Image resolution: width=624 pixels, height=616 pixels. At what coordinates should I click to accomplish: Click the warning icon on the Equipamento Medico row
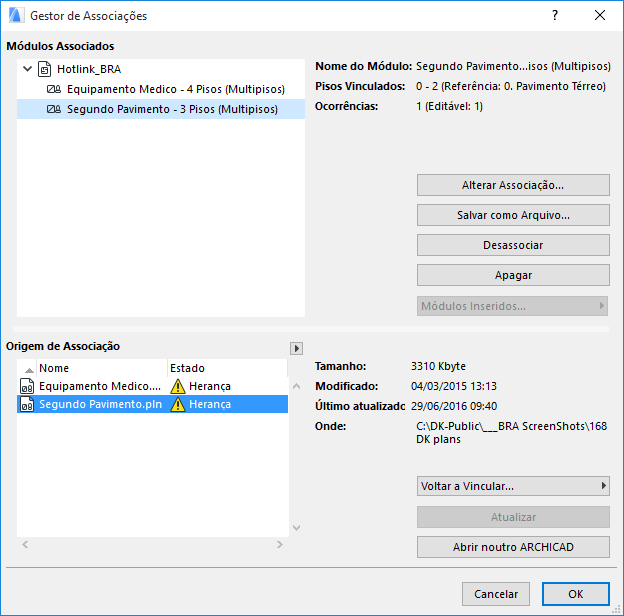pos(178,386)
